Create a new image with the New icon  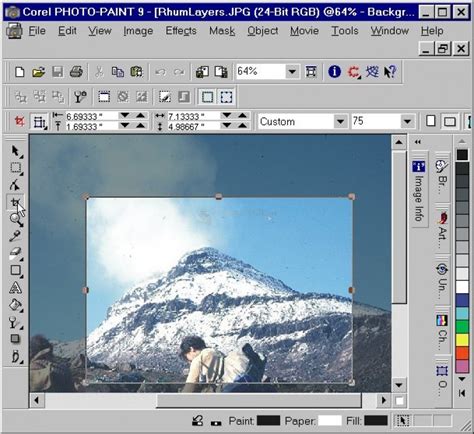pyautogui.click(x=20, y=72)
